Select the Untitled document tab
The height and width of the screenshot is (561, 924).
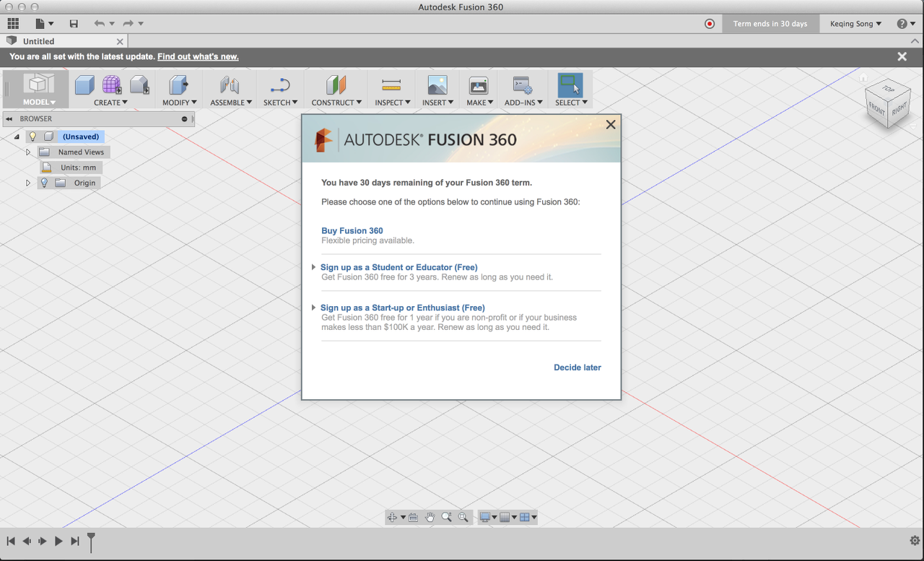click(x=64, y=41)
